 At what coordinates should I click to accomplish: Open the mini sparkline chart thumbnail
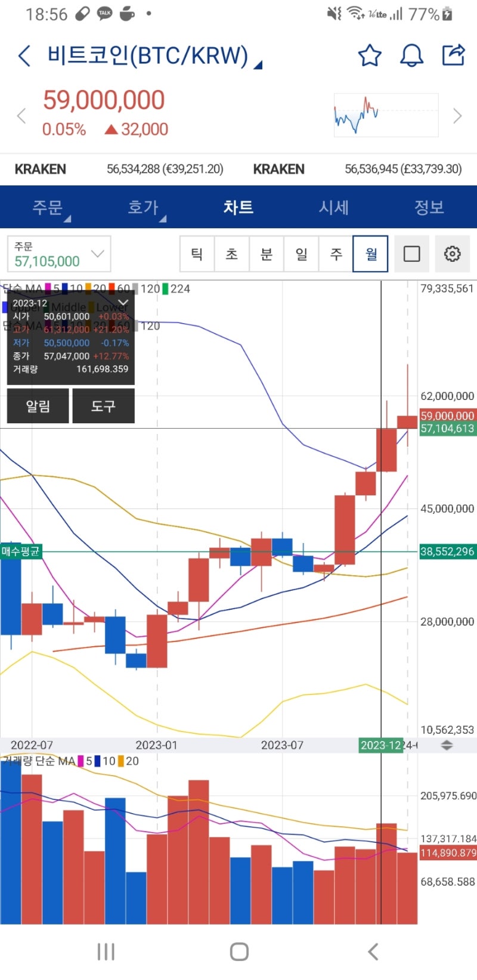pyautogui.click(x=386, y=115)
